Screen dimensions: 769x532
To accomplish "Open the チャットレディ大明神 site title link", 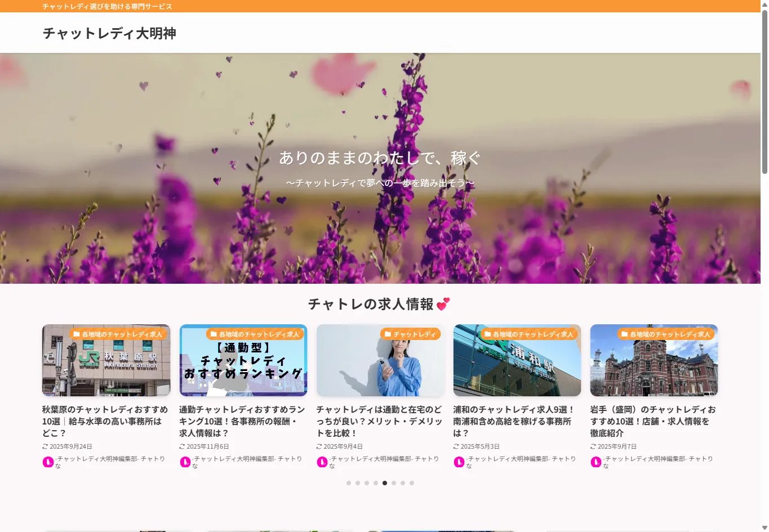I will (x=109, y=33).
